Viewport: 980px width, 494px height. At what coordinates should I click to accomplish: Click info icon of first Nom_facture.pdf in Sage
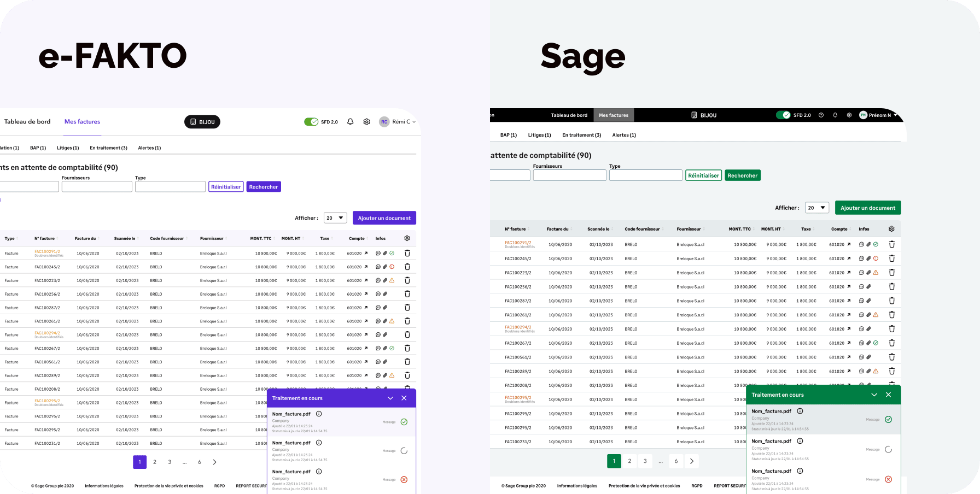pyautogui.click(x=800, y=411)
